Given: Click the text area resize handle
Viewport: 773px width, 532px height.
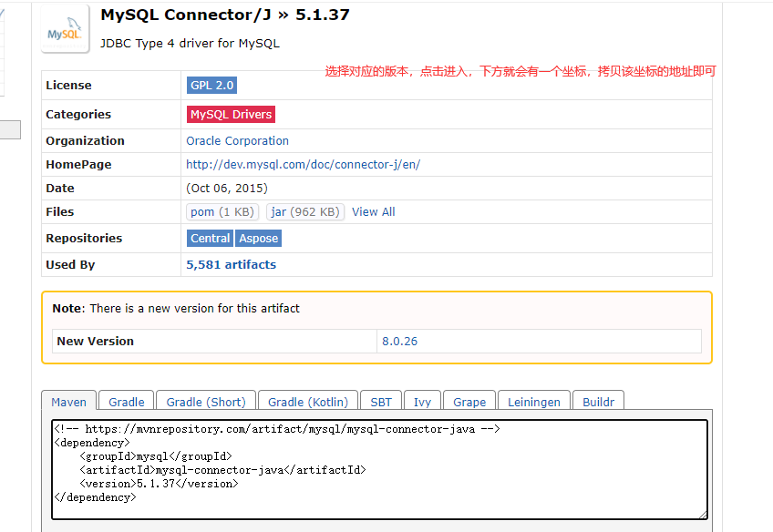Looking at the screenshot, I should pos(703,515).
